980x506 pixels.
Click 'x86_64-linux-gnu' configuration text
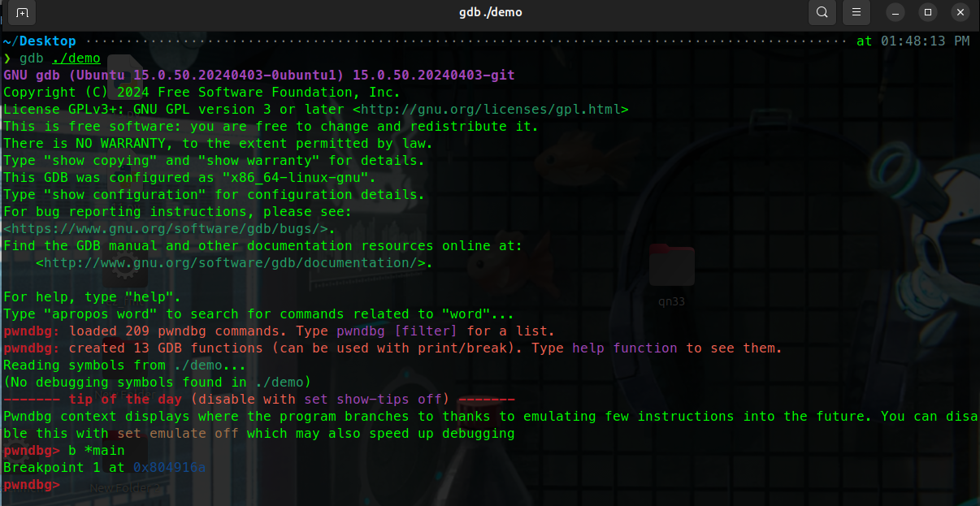[x=296, y=177]
